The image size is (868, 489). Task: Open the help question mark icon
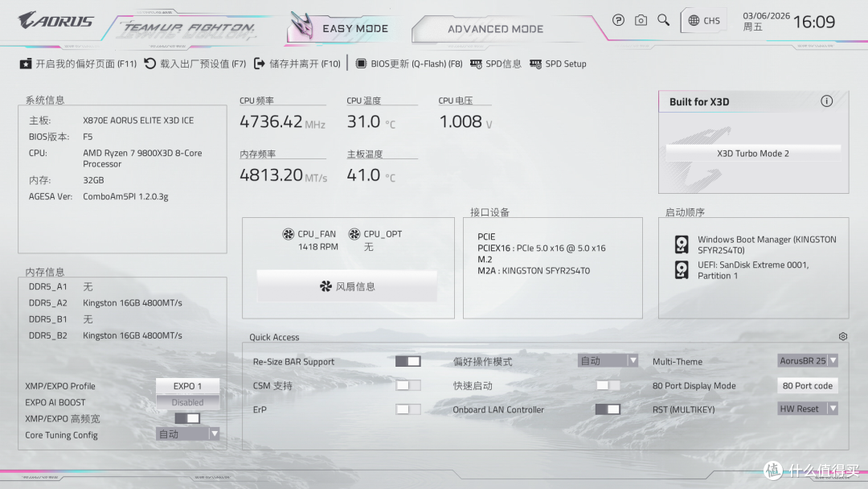coord(618,20)
